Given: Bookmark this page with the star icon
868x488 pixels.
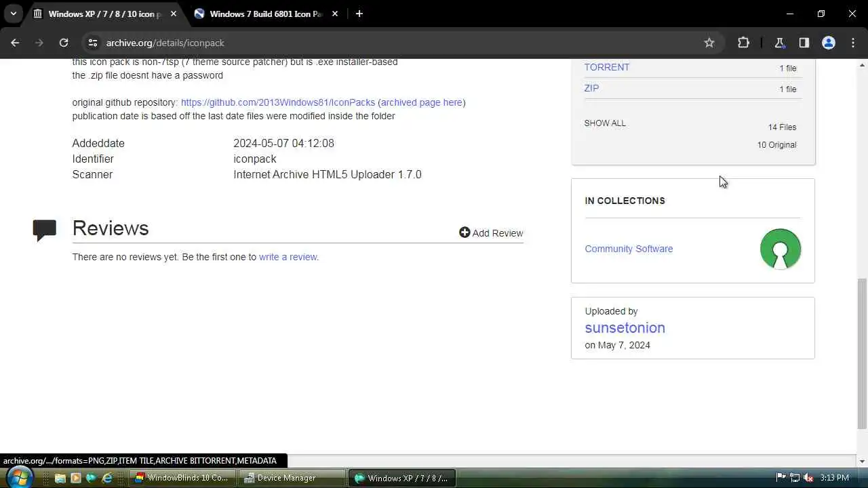Looking at the screenshot, I should [x=709, y=43].
